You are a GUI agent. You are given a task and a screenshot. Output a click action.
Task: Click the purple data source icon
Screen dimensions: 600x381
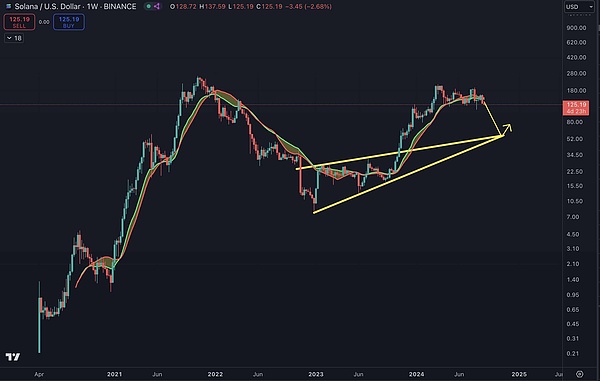(157, 7)
